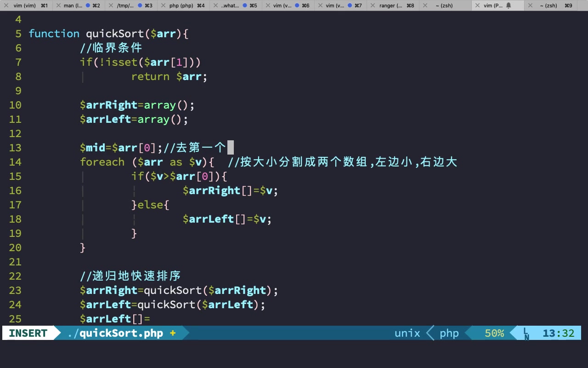Click line number 5 in the gutter
This screenshot has height=368, width=588.
pos(18,34)
